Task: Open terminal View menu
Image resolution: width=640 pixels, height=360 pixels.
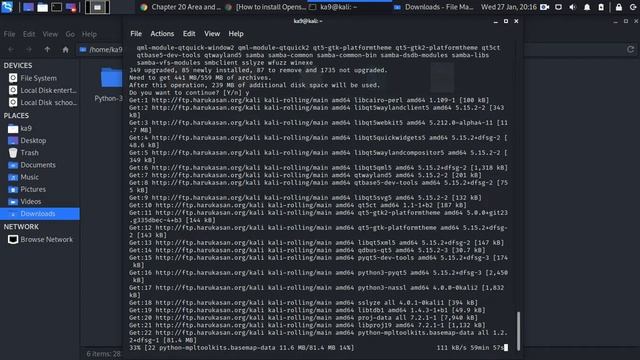Action: coord(212,34)
